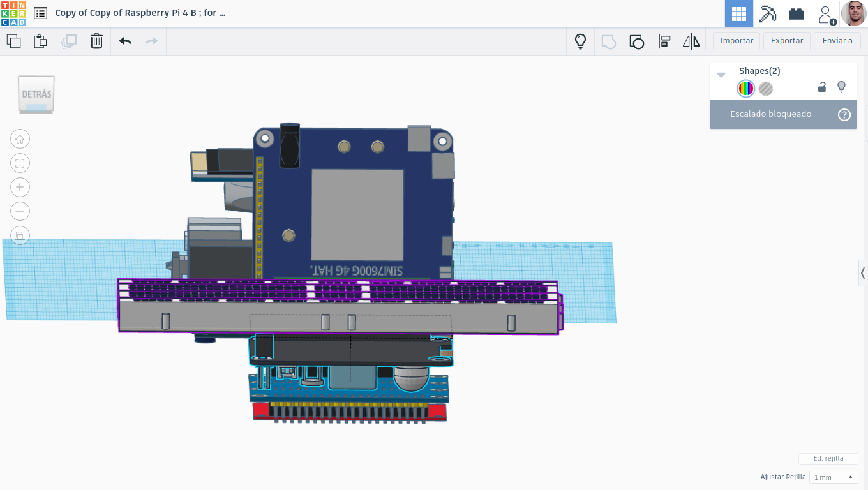Activate the Mirror tool
The height and width of the screenshot is (490, 868).
pos(691,42)
